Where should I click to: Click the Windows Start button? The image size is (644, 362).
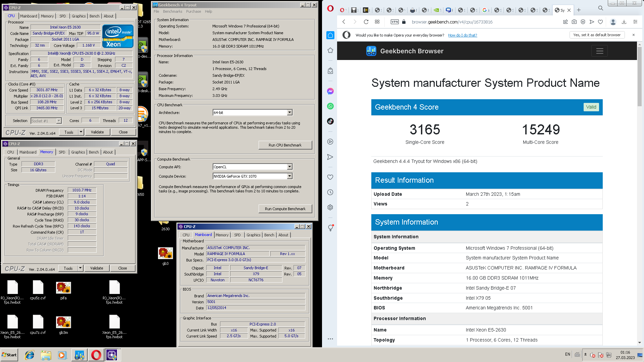(x=9, y=355)
